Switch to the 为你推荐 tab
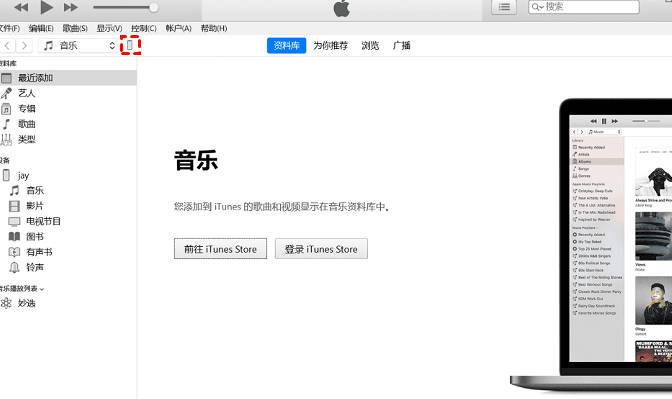 click(x=330, y=45)
